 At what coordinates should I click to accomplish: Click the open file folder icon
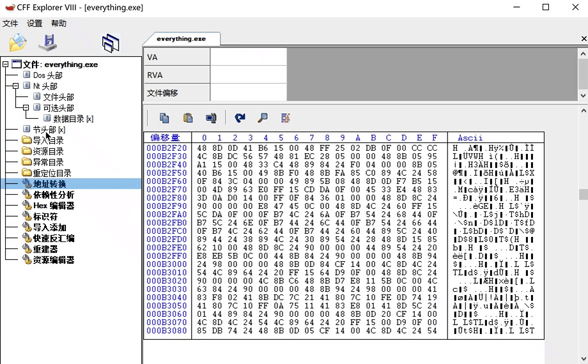click(17, 43)
